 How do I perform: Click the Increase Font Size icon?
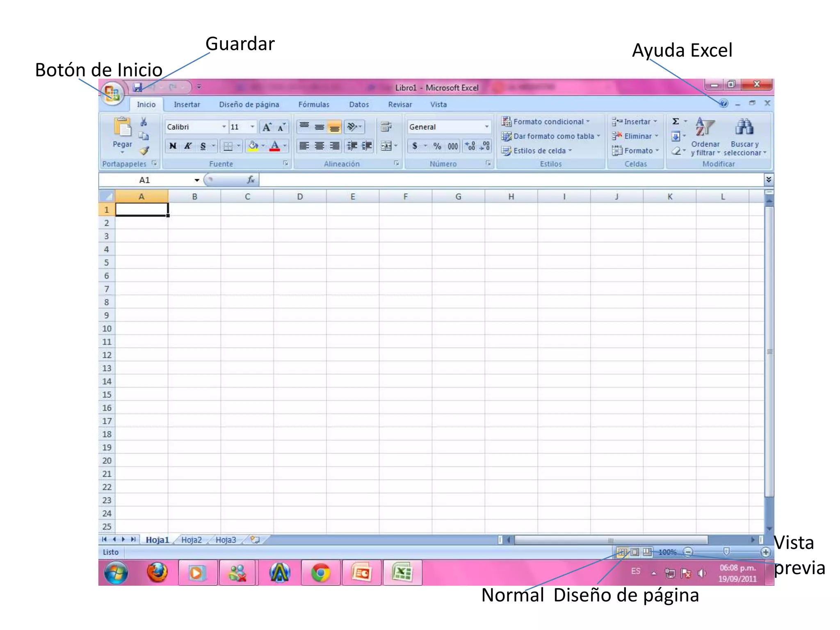click(267, 127)
